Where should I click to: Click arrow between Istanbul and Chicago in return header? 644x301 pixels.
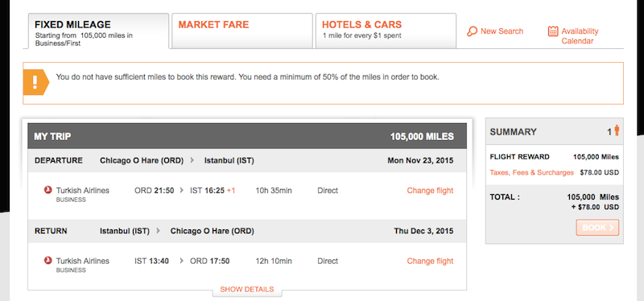pos(158,231)
